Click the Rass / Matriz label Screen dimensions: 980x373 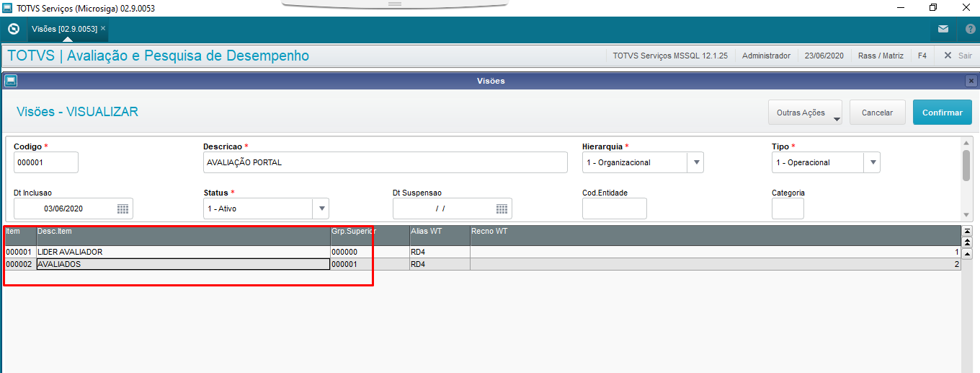[882, 56]
